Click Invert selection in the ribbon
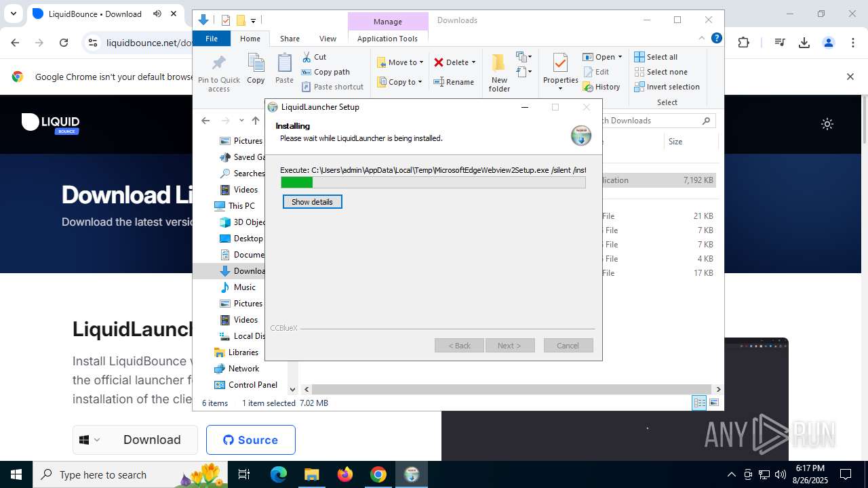 tap(667, 87)
